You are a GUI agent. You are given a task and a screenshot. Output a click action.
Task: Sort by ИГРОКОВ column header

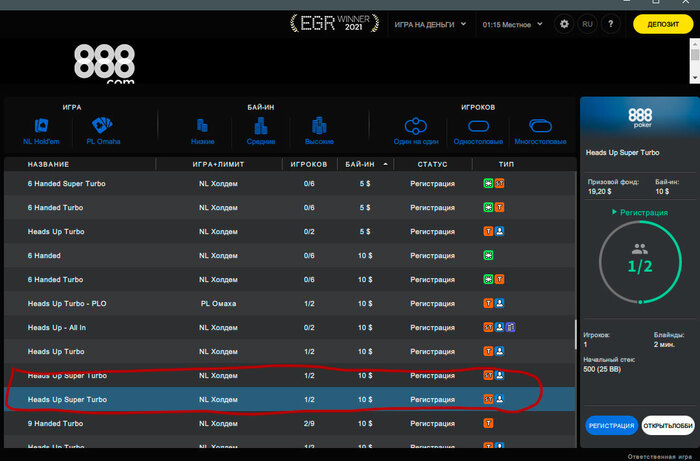(x=309, y=164)
